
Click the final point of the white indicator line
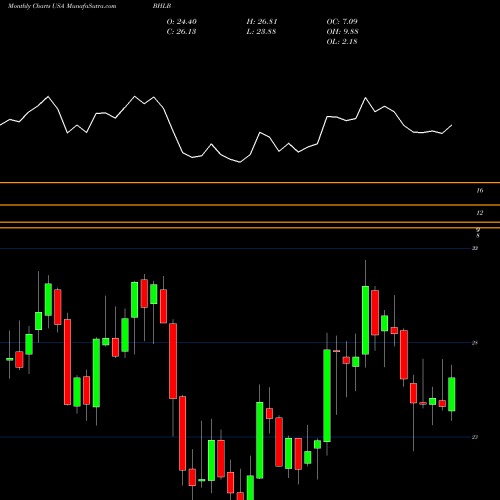[x=452, y=125]
